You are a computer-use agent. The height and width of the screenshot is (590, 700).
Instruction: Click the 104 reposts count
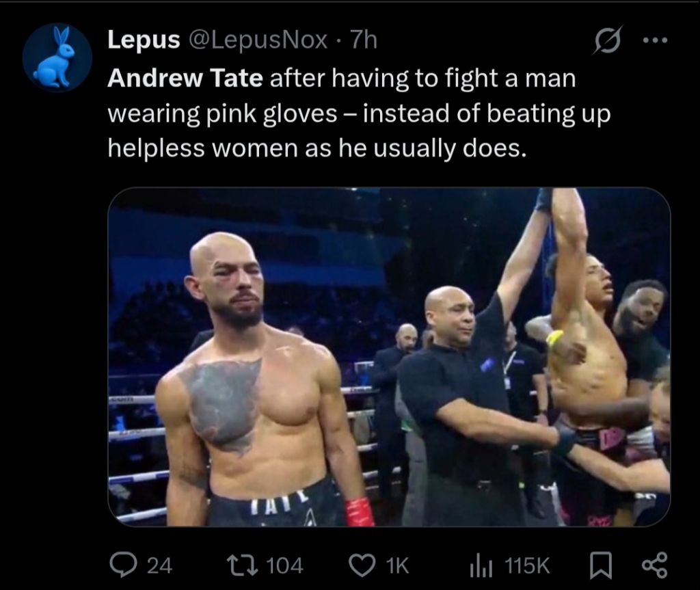coord(284,565)
